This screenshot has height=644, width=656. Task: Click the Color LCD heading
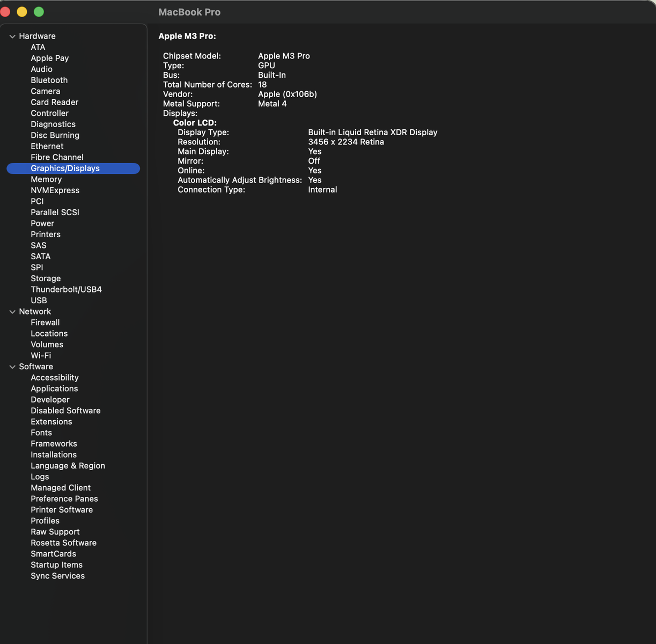click(x=195, y=122)
